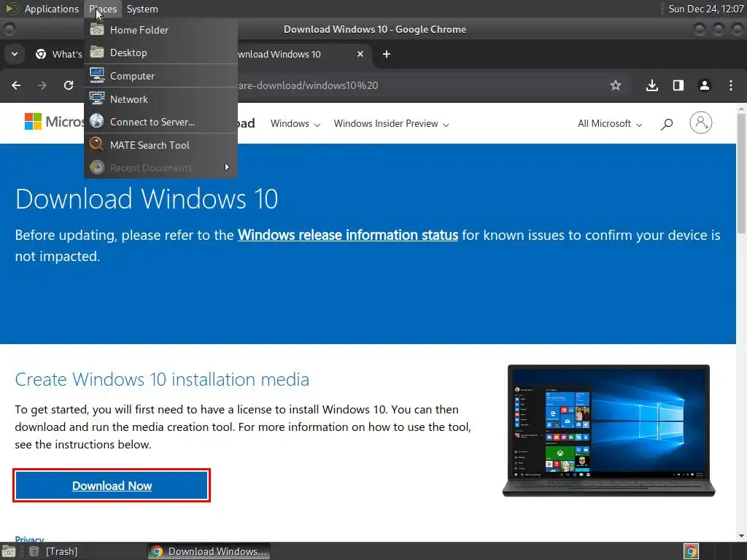747x560 pixels.
Task: Click Home Folder icon in Places menu
Action: coord(97,29)
